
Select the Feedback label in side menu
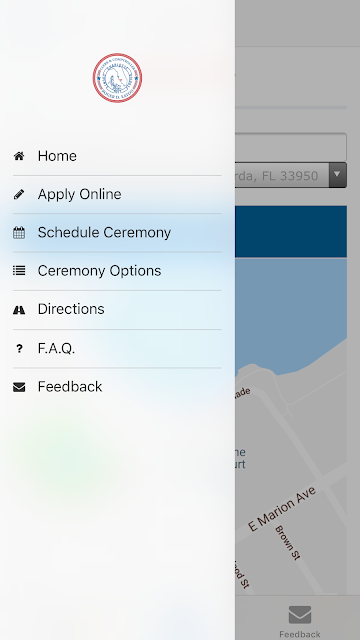point(70,387)
